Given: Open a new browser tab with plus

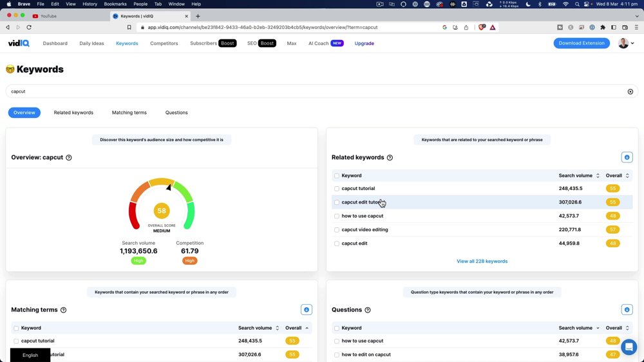Looking at the screenshot, I should (x=198, y=16).
